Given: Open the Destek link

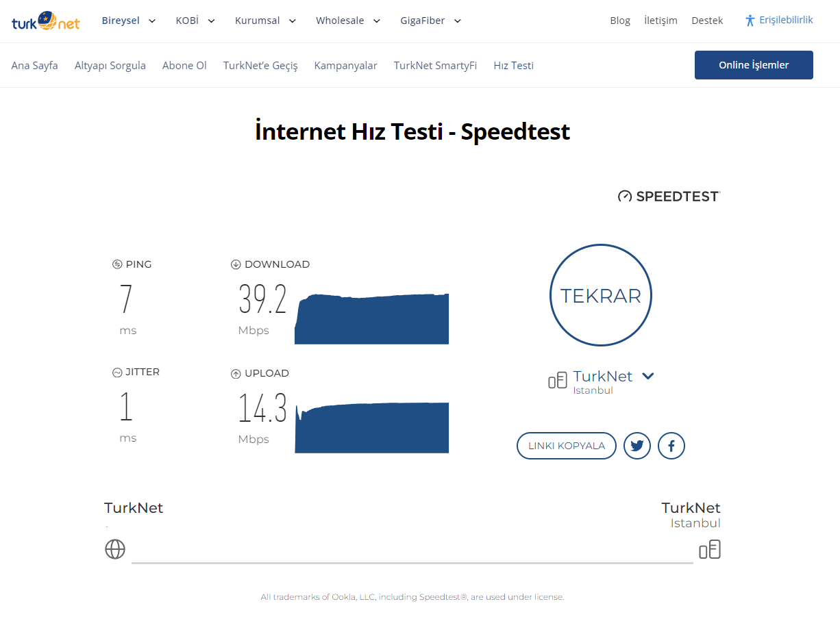Looking at the screenshot, I should (x=707, y=21).
